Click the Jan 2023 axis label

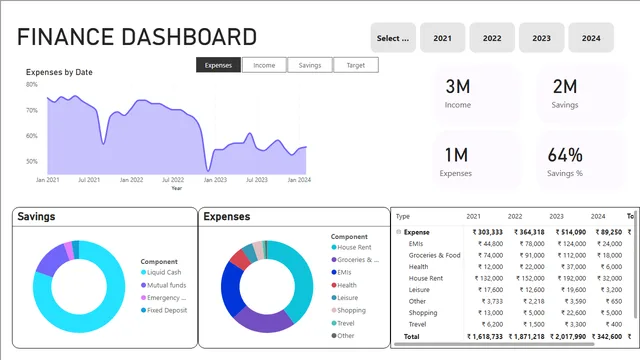215,180
